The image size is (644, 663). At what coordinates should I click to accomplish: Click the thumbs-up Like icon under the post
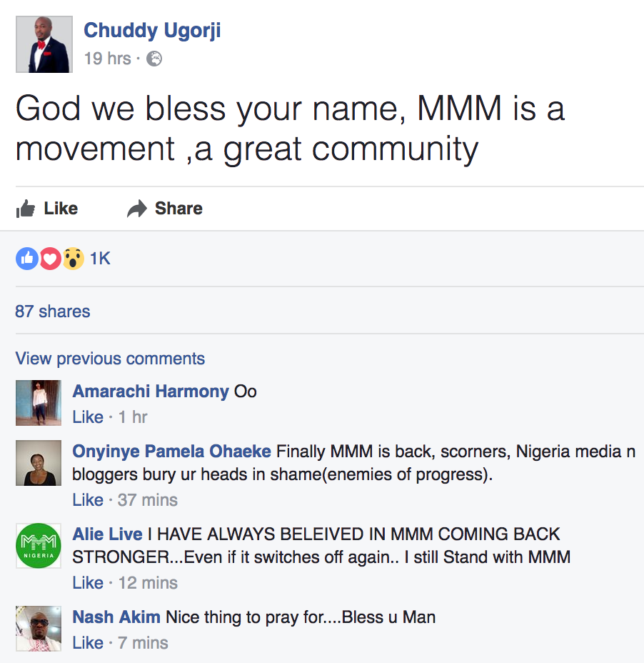26,209
